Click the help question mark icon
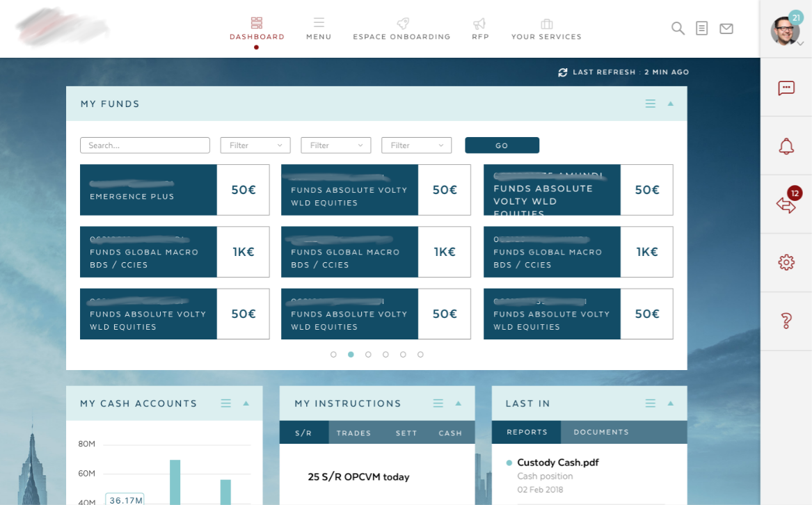This screenshot has width=812, height=505. click(x=786, y=320)
